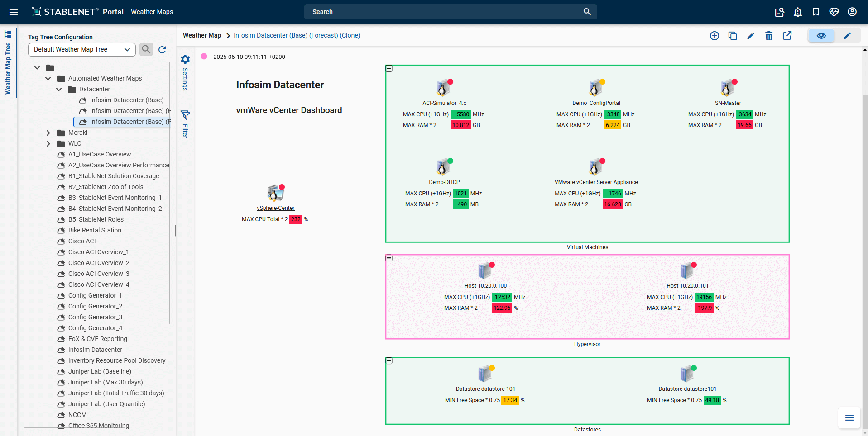Click the green 49.18 free space value
Screen dimensions: 868x436
click(712, 400)
